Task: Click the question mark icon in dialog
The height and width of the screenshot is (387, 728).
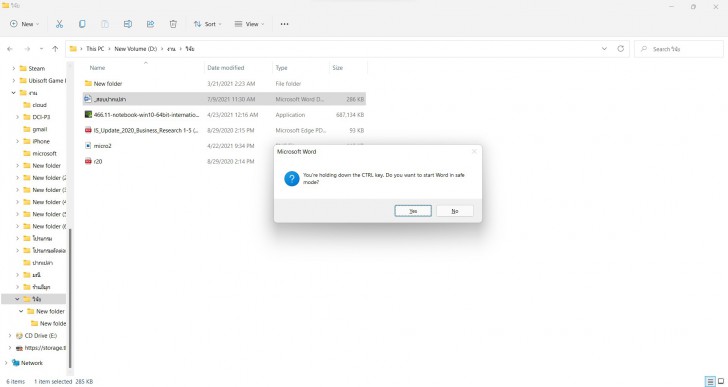Action: click(292, 179)
